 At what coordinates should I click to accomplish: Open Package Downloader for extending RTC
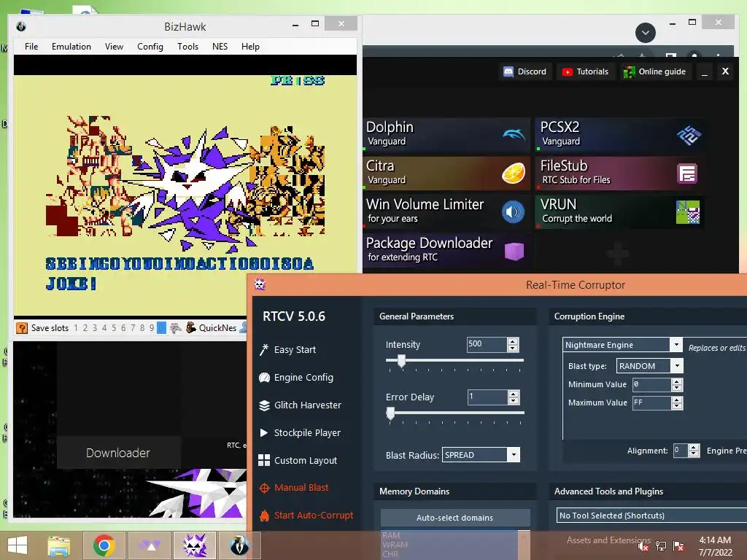446,251
